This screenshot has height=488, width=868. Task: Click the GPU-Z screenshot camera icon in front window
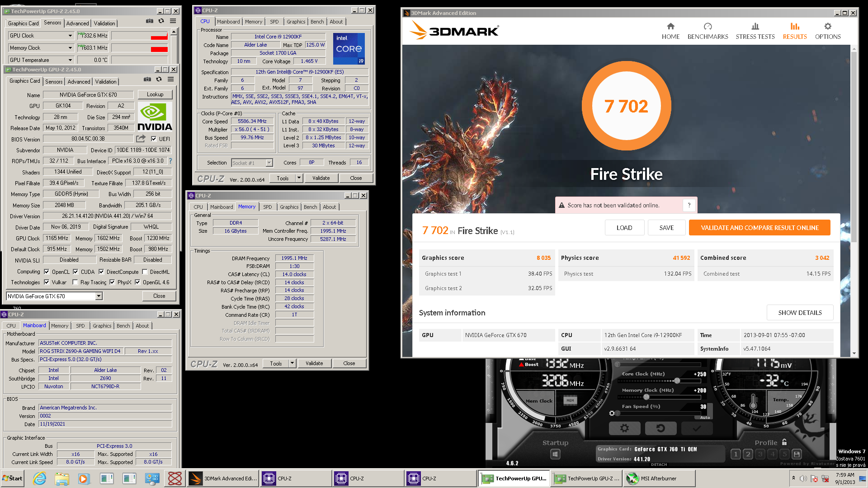(x=147, y=80)
